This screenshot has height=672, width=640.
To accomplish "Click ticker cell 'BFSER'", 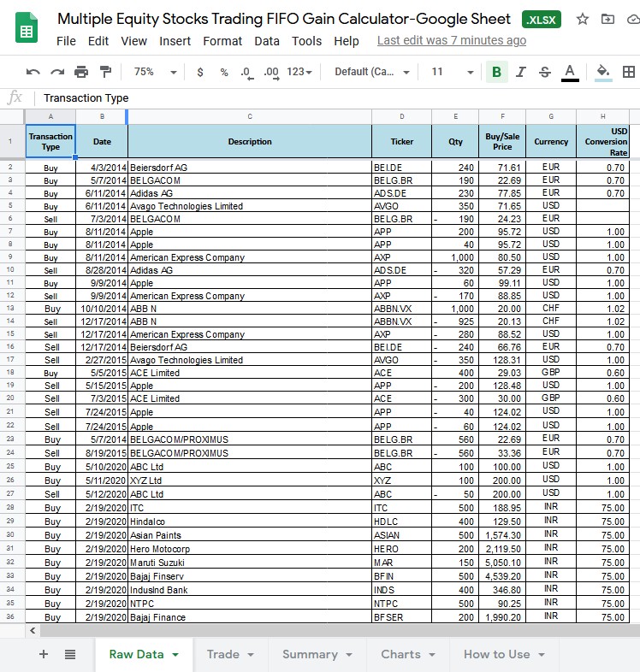I will pos(401,617).
